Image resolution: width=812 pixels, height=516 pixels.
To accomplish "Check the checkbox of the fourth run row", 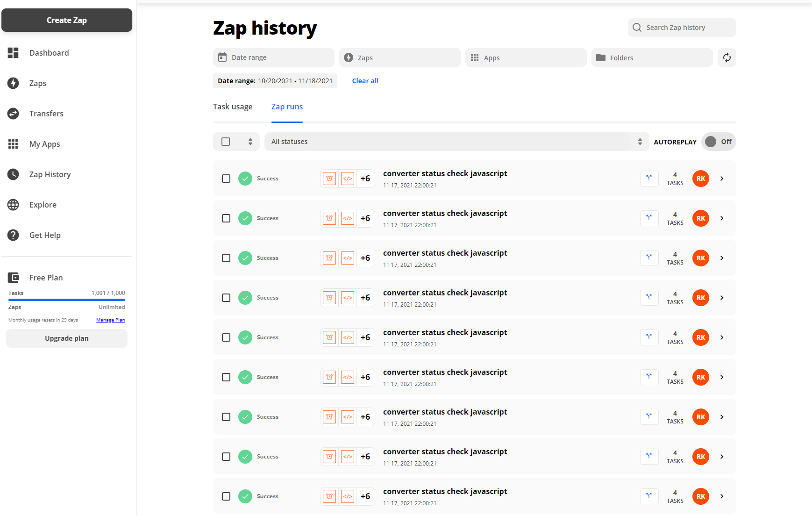I will 226,298.
